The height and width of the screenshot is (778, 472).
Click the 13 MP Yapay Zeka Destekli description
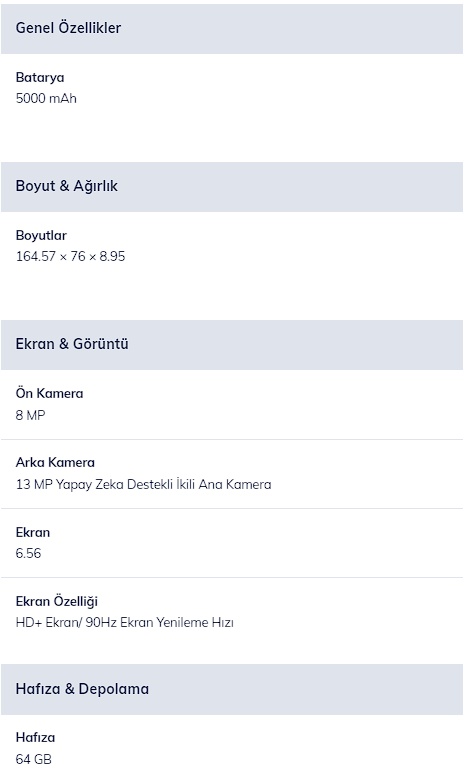(x=143, y=484)
